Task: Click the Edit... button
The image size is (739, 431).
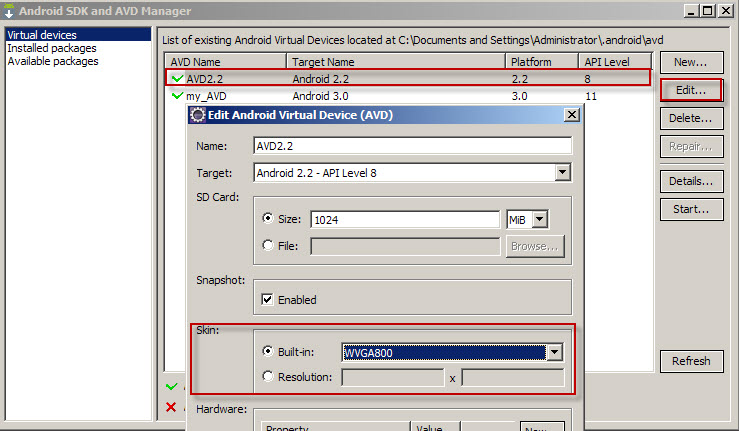Action: 691,90
